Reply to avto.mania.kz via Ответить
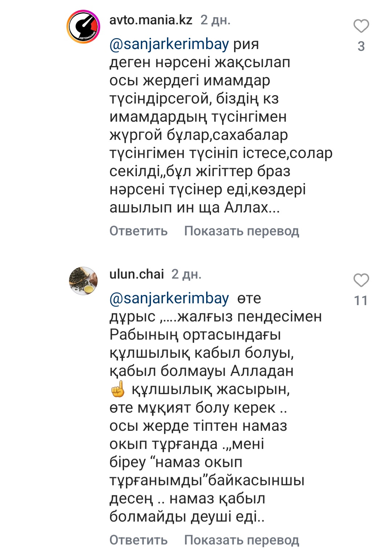The height and width of the screenshot is (558, 392). pyautogui.click(x=139, y=231)
